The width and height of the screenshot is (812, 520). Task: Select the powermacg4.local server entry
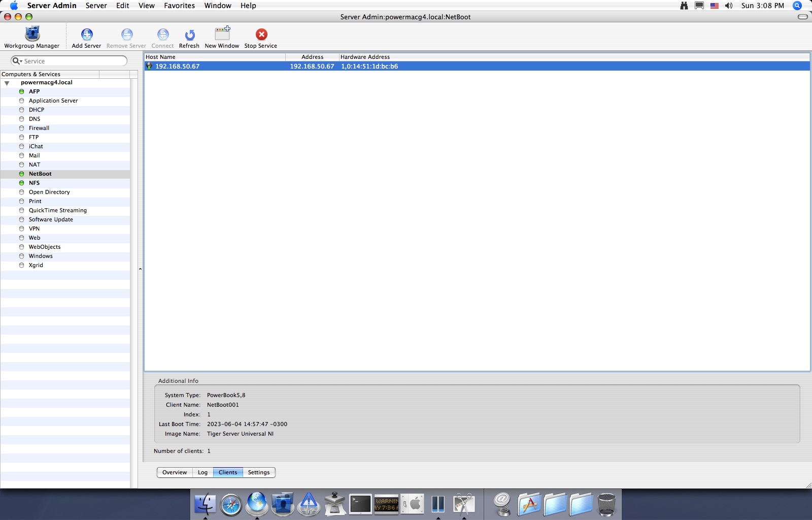click(x=47, y=82)
